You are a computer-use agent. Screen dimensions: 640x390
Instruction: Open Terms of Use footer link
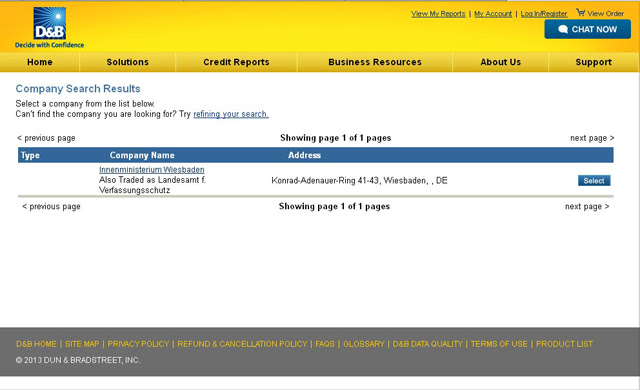(x=499, y=344)
